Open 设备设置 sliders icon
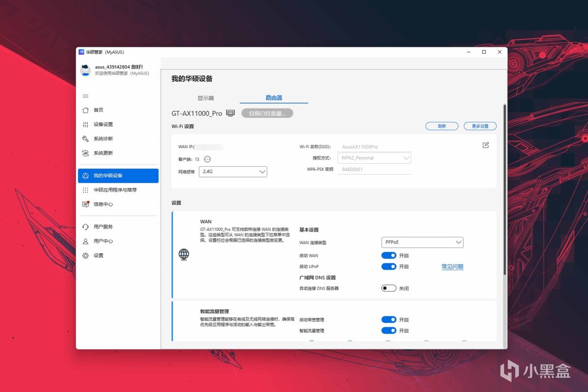The width and height of the screenshot is (588, 392). pyautogui.click(x=85, y=125)
